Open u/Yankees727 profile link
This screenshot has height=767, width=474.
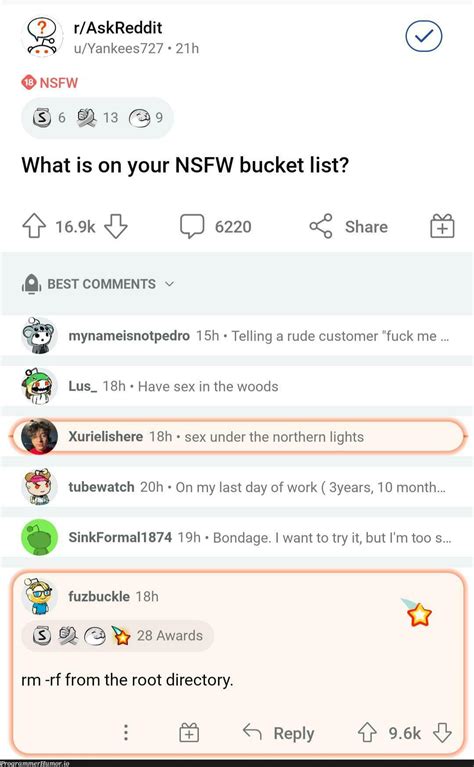(x=118, y=48)
